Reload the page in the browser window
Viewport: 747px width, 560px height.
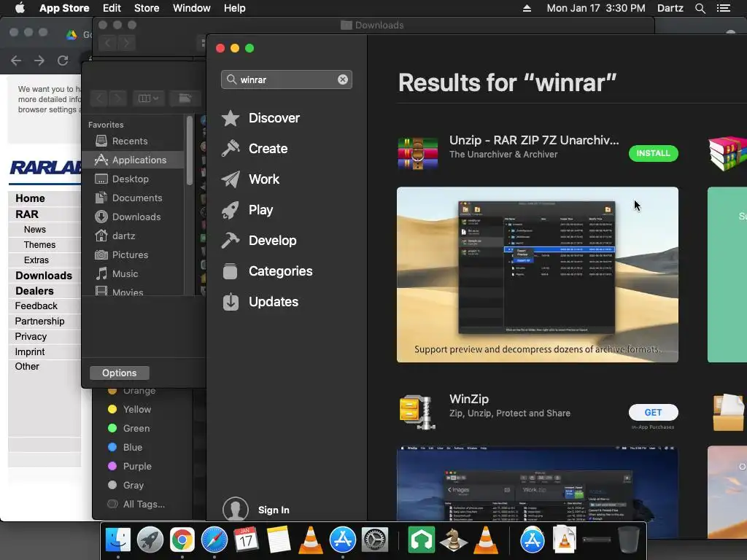(63, 61)
